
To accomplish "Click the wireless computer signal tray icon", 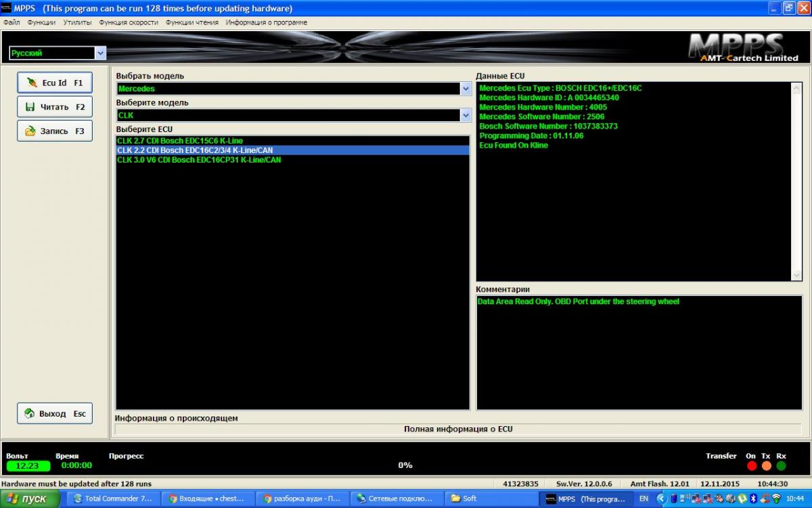I will pos(685,499).
